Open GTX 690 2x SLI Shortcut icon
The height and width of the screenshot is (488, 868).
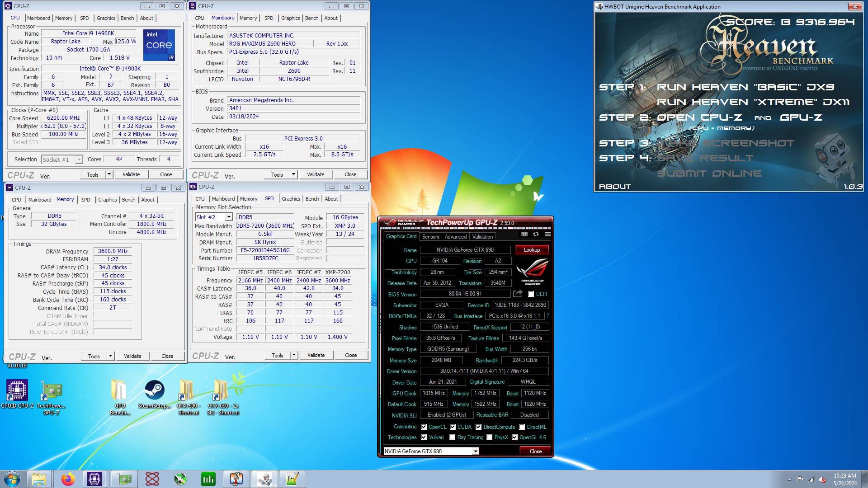click(223, 397)
